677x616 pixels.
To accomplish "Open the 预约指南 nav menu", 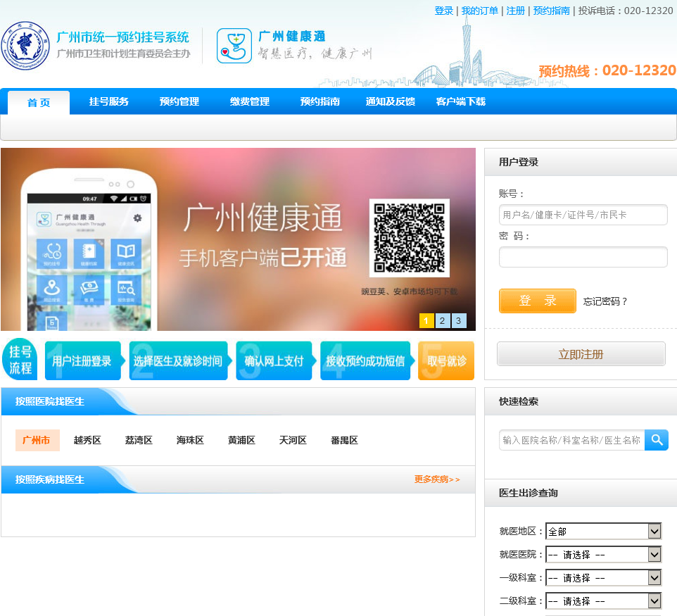I will coord(320,101).
